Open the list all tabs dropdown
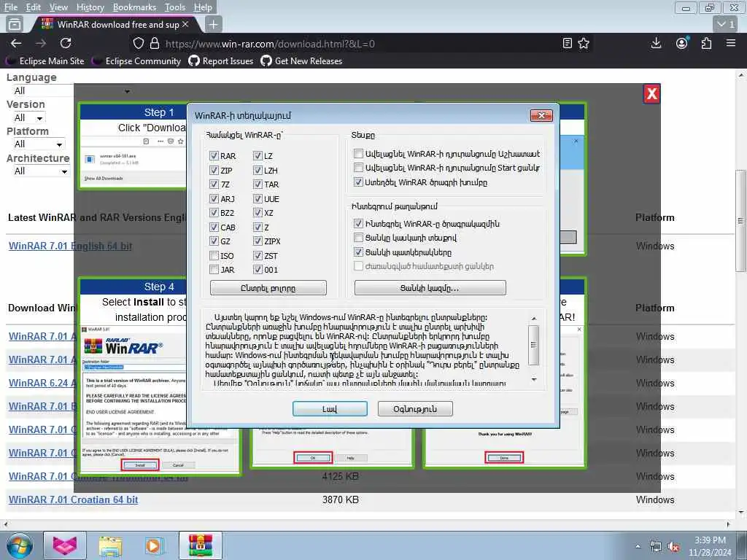Viewport: 747px width, 560px height. [x=726, y=24]
